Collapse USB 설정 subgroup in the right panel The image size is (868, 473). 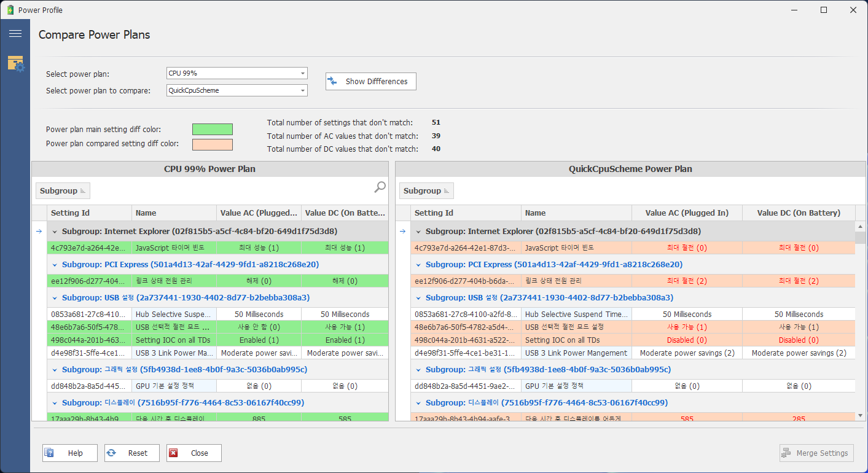(418, 298)
